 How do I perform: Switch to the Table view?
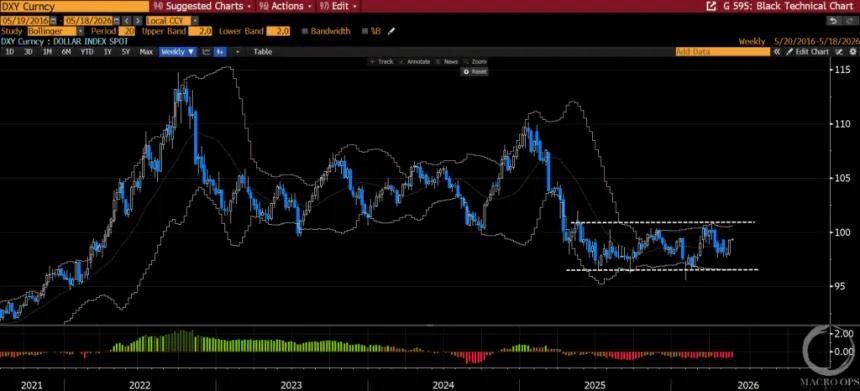(x=263, y=52)
